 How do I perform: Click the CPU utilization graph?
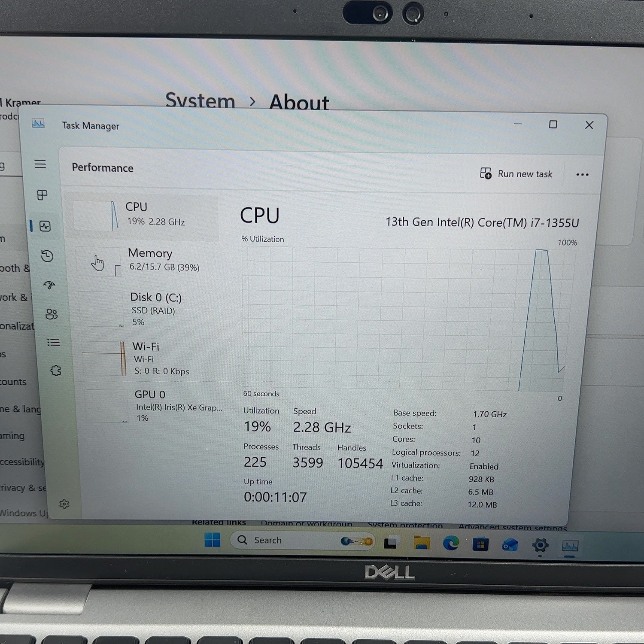click(408, 319)
